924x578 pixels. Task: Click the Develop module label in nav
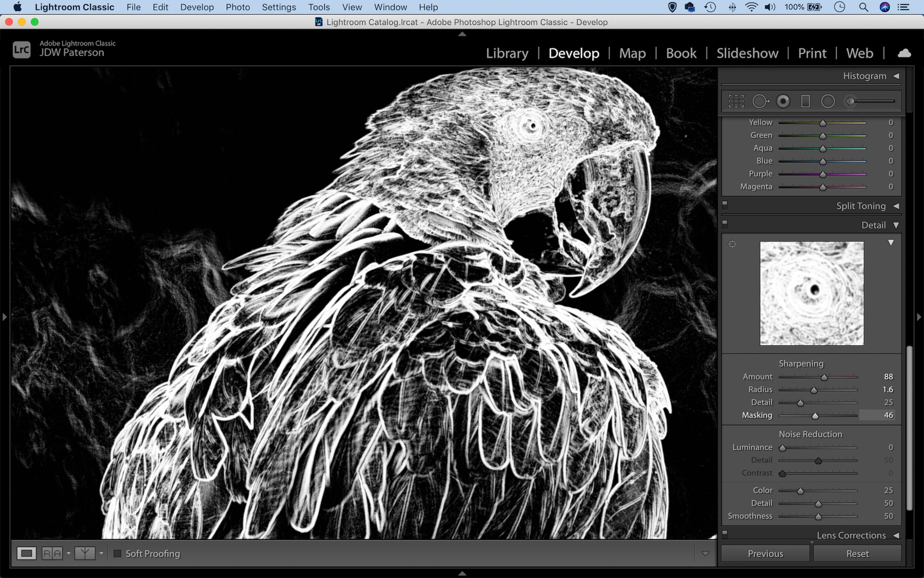click(574, 53)
